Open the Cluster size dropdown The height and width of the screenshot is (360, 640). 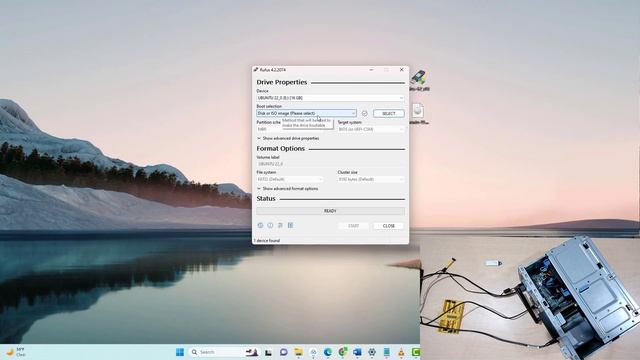click(x=371, y=179)
